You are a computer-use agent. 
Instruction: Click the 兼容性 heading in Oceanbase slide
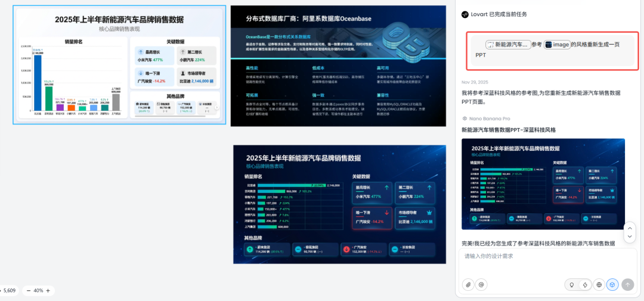pyautogui.click(x=382, y=94)
